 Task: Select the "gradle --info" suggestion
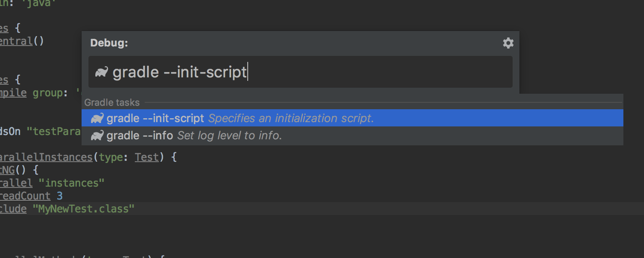352,135
